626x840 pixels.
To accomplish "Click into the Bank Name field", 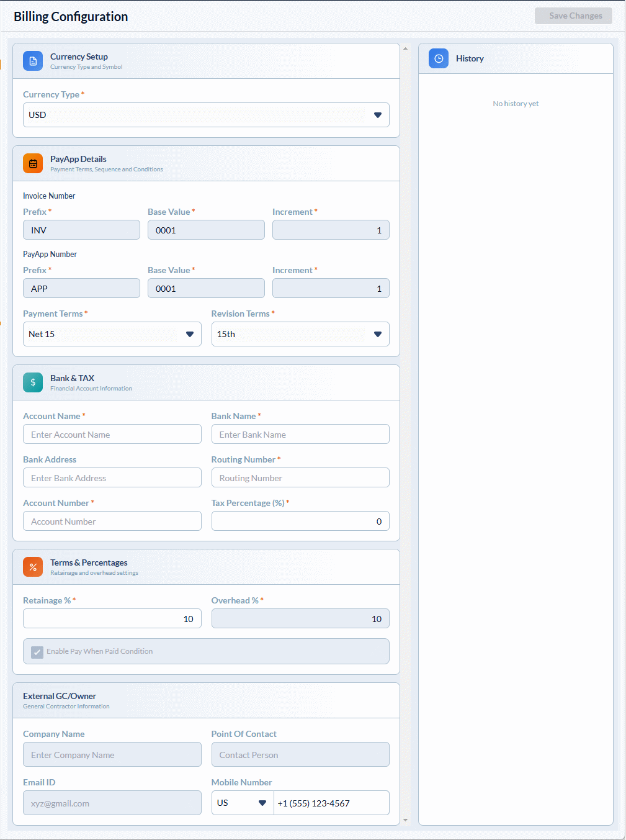I will (300, 435).
